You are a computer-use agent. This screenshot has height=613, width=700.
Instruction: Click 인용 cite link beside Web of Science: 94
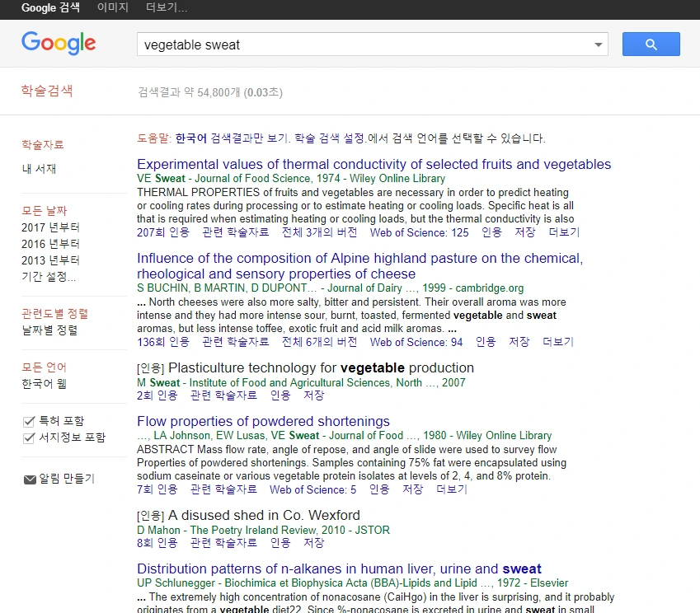point(486,342)
